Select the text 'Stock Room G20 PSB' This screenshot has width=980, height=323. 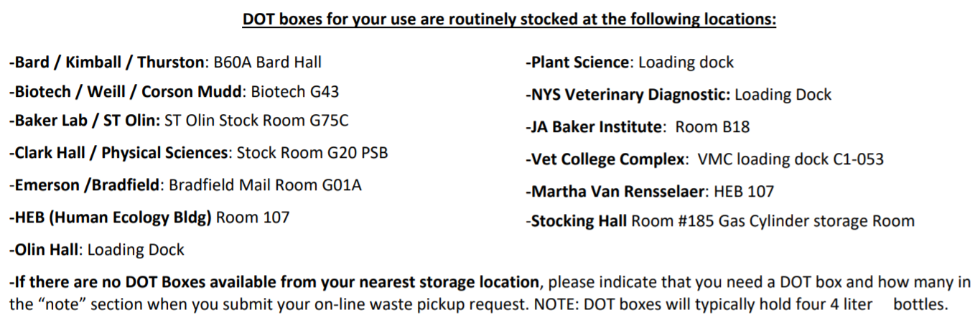click(x=313, y=153)
